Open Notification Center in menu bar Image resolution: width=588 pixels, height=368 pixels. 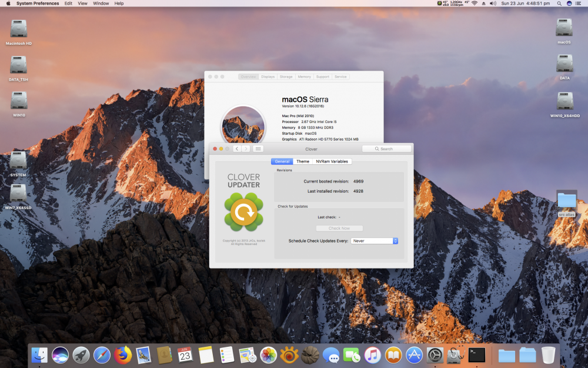pos(578,4)
